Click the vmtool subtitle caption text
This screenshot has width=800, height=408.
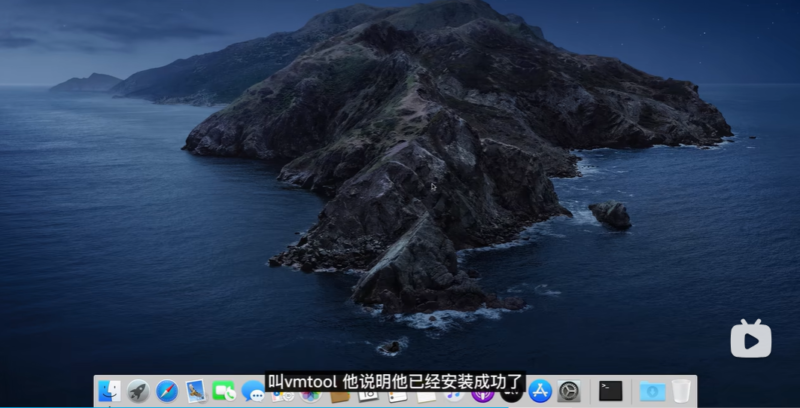396,381
